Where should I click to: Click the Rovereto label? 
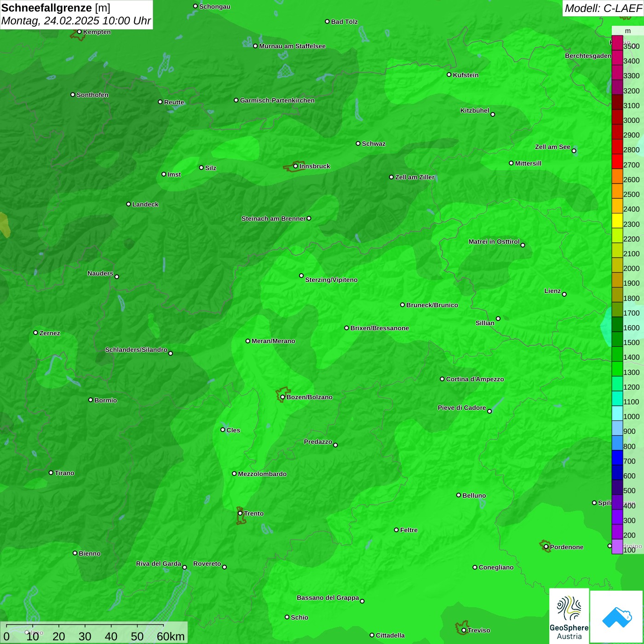click(x=207, y=563)
